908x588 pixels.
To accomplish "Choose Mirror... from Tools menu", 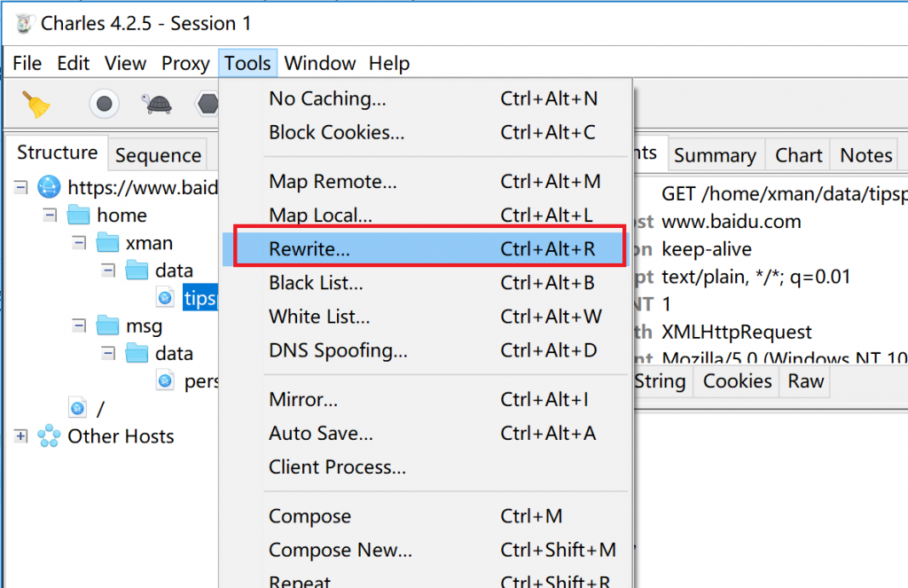I will 427,400.
